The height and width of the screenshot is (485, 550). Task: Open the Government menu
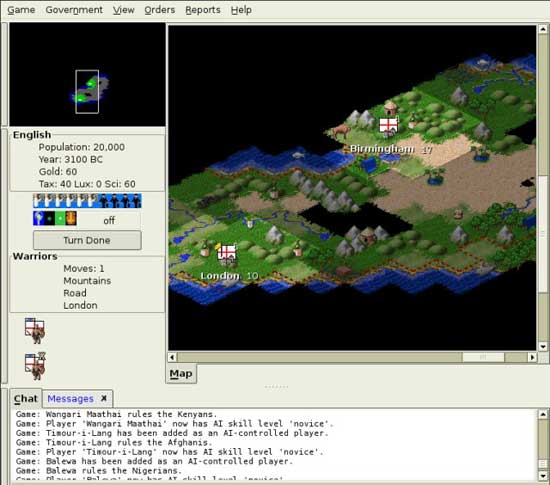point(74,10)
